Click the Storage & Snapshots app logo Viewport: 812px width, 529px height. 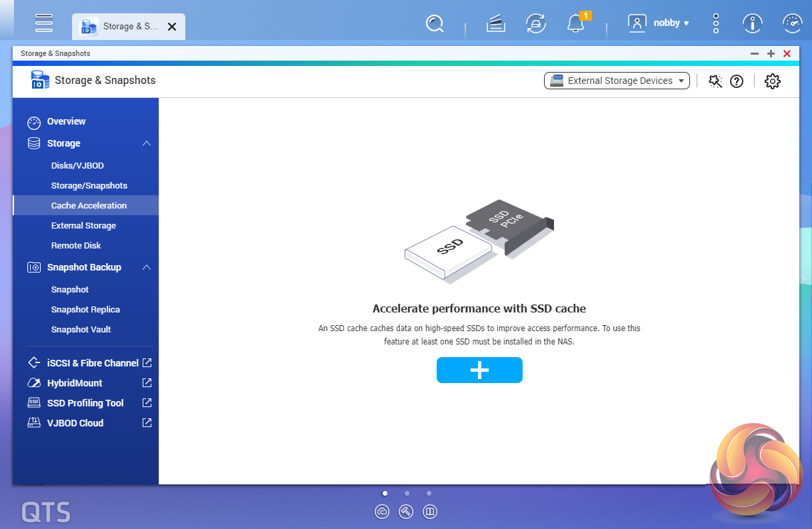click(40, 80)
